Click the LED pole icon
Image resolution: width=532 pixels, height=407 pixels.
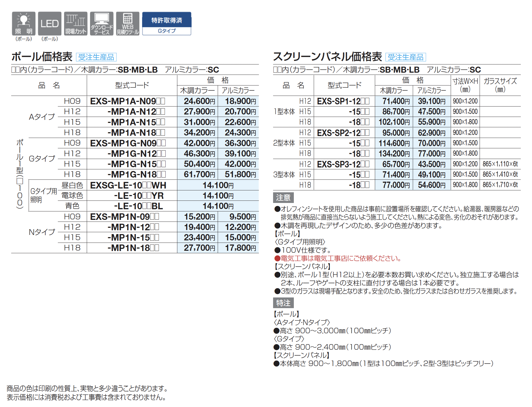coord(50,23)
